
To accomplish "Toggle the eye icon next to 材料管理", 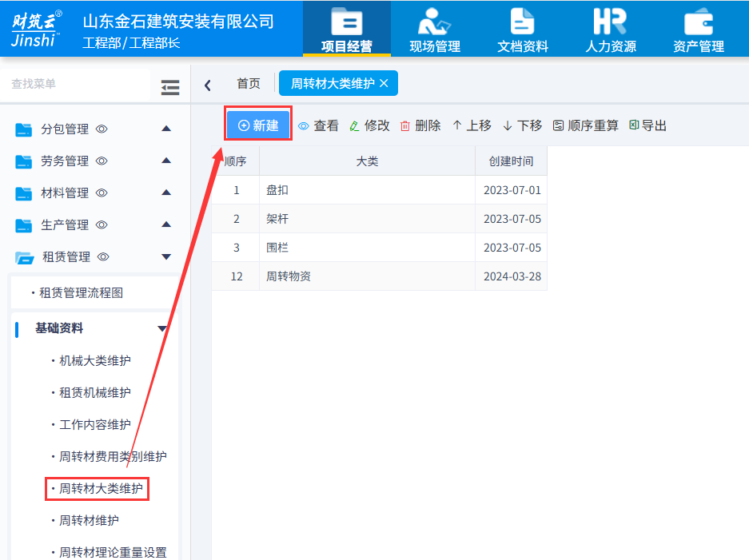I will [x=102, y=193].
